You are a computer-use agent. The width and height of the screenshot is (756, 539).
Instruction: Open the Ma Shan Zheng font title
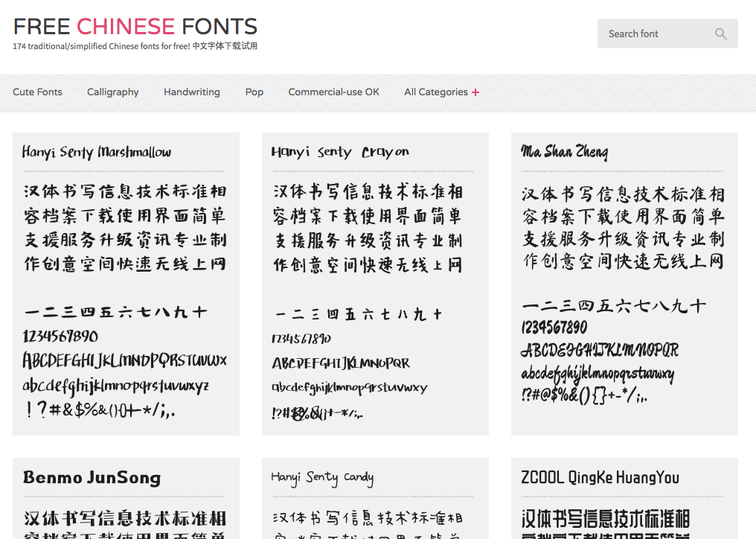[x=565, y=152]
